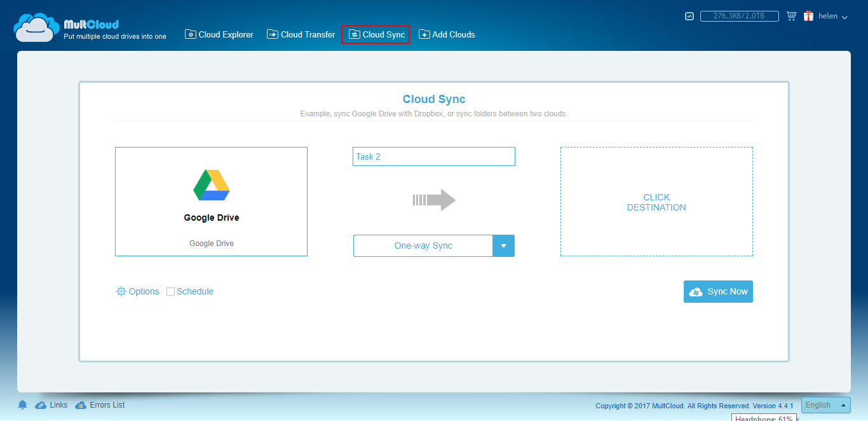Switch to the Cloud Transfer tab
This screenshot has width=868, height=421.
pos(301,34)
